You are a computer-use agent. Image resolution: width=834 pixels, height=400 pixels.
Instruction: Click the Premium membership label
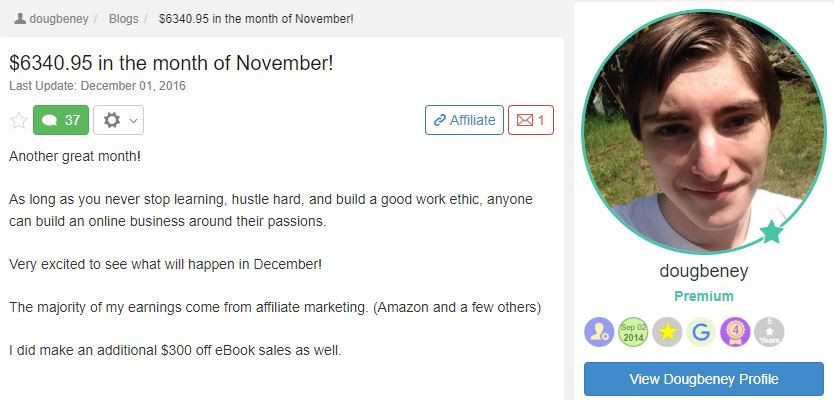click(x=703, y=296)
